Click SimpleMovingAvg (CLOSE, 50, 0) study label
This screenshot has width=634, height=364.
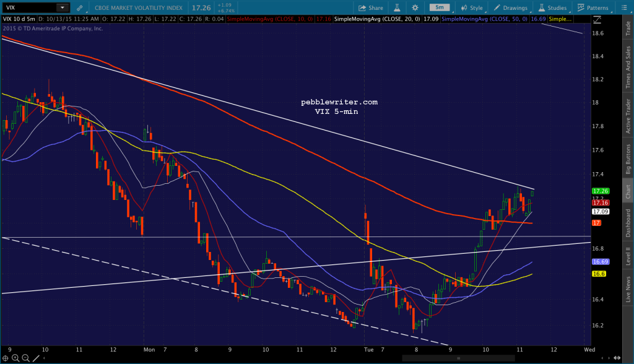(x=485, y=19)
